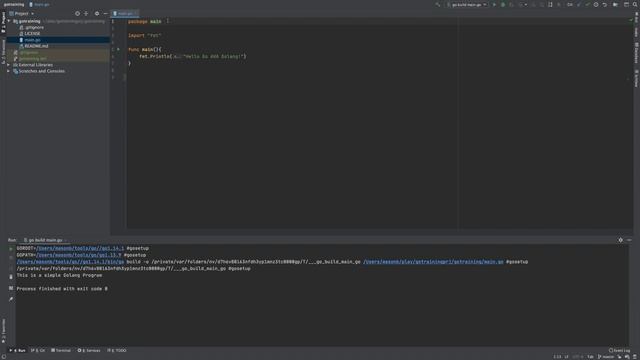Click cursor line:column indicator in status bar
This screenshot has height=360, width=640.
557,357
